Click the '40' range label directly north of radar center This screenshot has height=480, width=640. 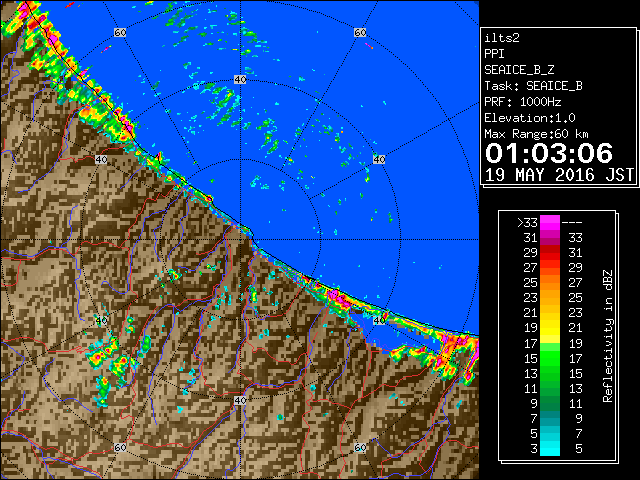(x=240, y=80)
